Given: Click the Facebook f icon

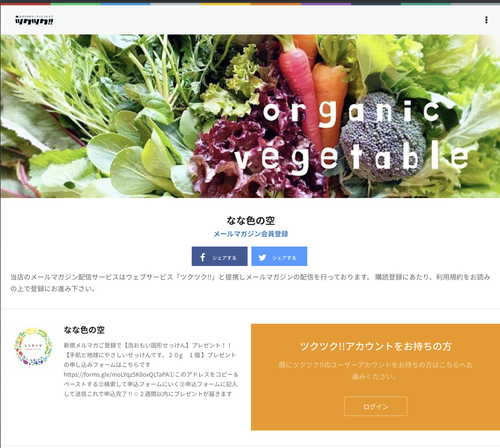Looking at the screenshot, I should tap(203, 257).
